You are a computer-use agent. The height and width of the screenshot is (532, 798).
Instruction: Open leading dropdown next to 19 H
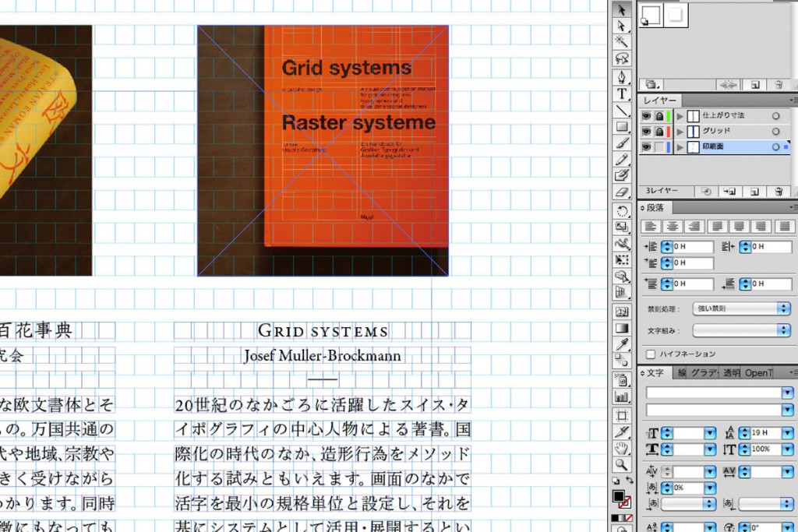[787, 433]
